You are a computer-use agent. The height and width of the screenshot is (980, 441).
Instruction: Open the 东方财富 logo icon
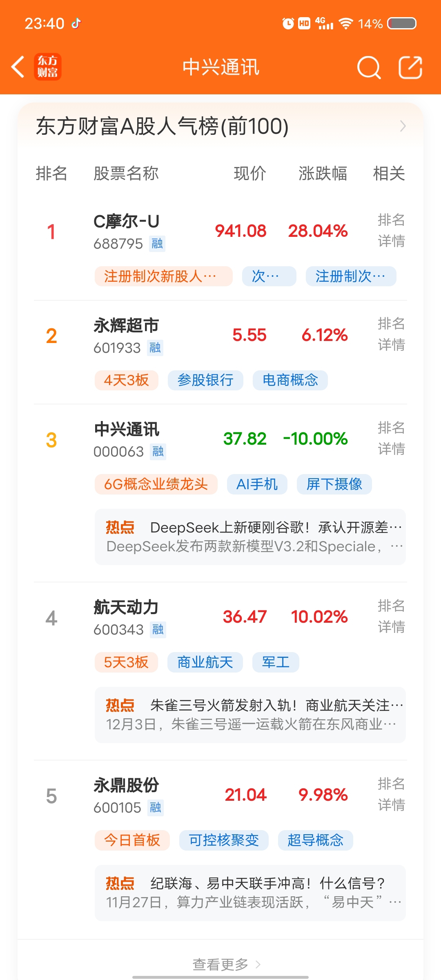pos(48,67)
